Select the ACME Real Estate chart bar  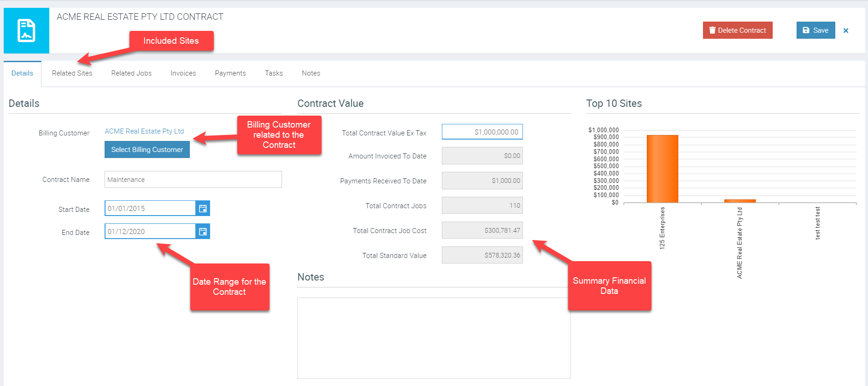pyautogui.click(x=740, y=201)
